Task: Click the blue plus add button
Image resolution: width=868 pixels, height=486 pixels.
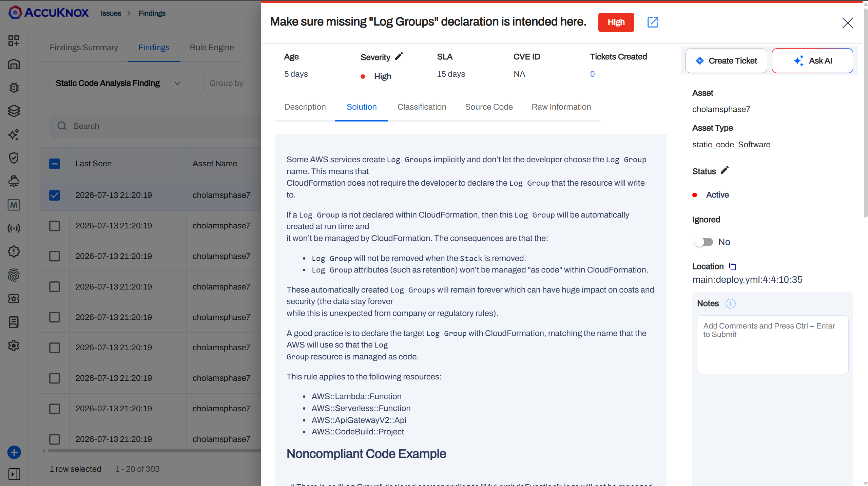Action: tap(14, 452)
